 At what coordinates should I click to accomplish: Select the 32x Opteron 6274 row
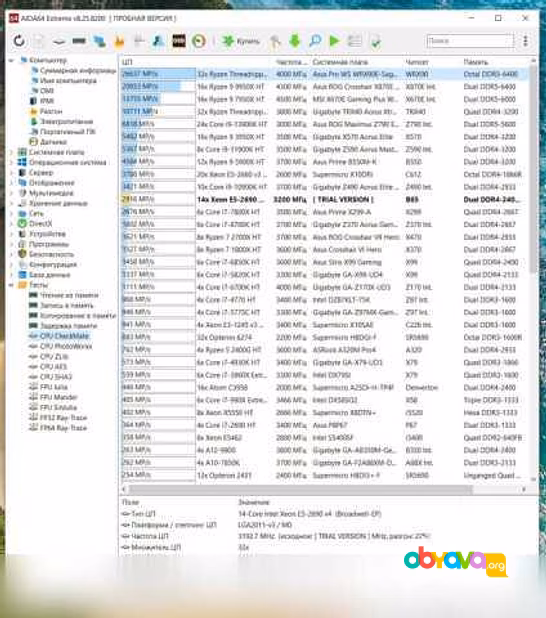[x=323, y=337]
